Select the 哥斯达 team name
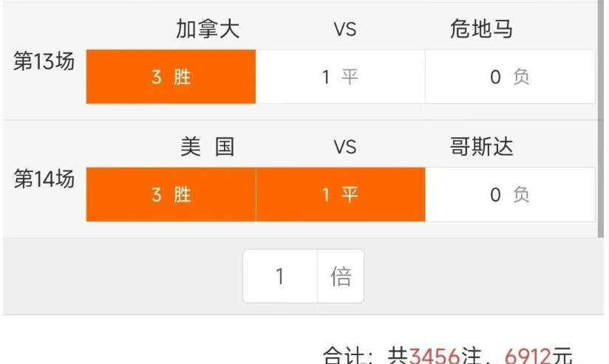Screen dimensions: 609x364 (x=481, y=147)
